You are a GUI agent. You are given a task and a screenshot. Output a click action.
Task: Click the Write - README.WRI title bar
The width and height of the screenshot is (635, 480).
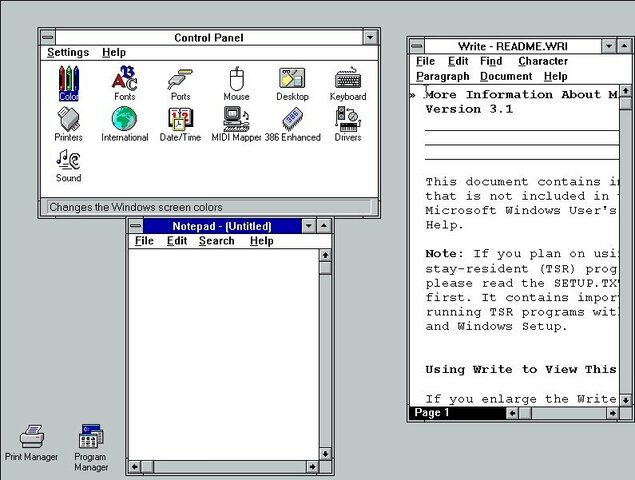click(513, 46)
